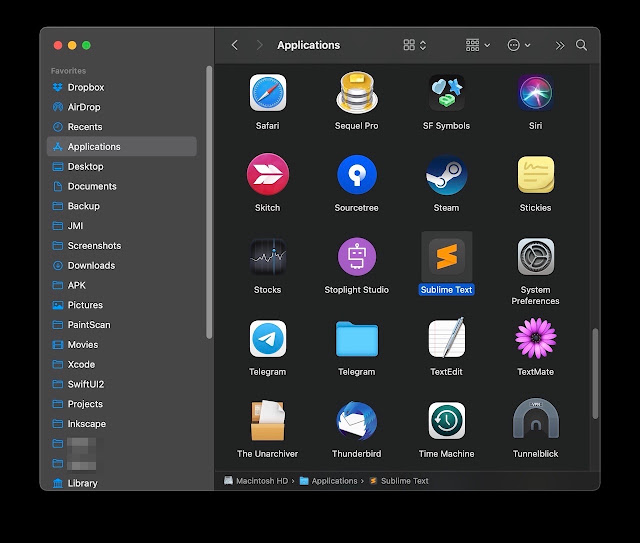Click the 'Sublime Text' highlighted name label
The height and width of the screenshot is (543, 640).
coord(447,290)
